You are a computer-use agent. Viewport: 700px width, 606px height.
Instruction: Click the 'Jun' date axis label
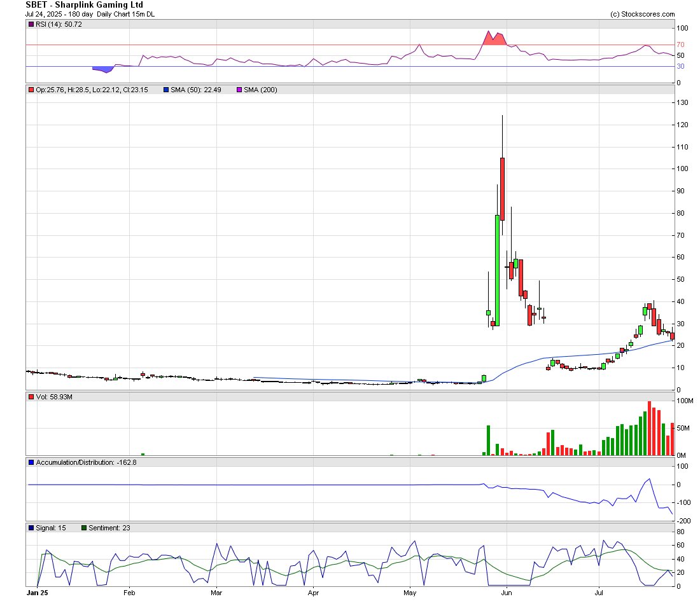[x=507, y=593]
